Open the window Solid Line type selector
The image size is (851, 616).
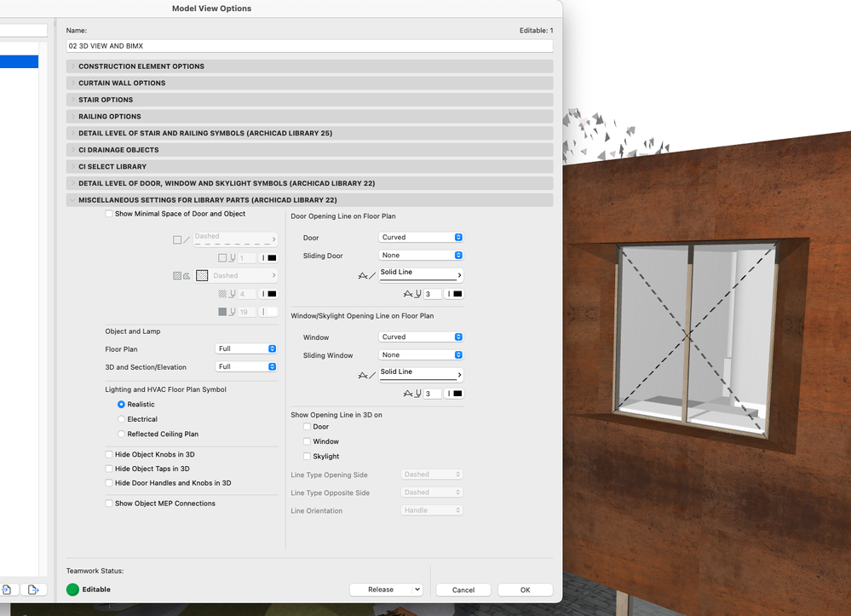point(421,375)
